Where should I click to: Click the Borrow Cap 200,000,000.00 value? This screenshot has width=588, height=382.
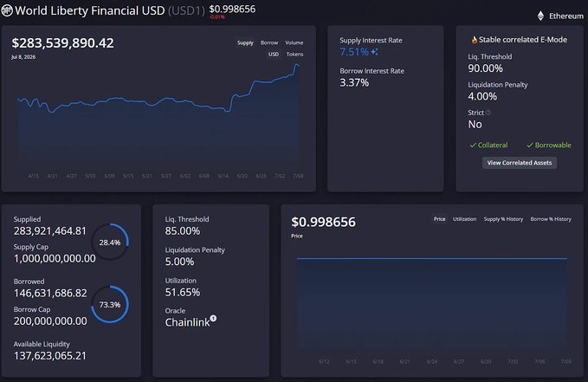[50, 321]
